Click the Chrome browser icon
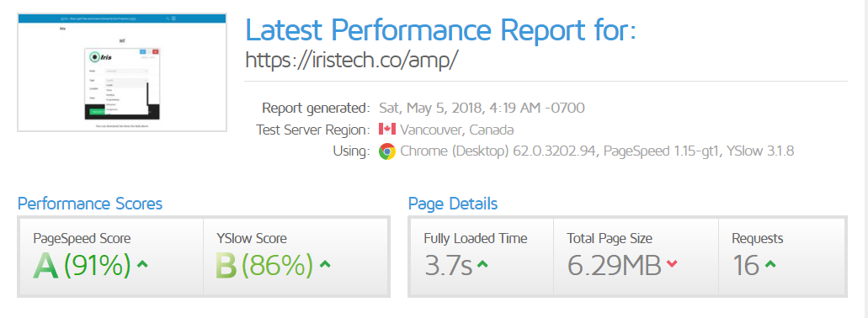 [x=387, y=151]
